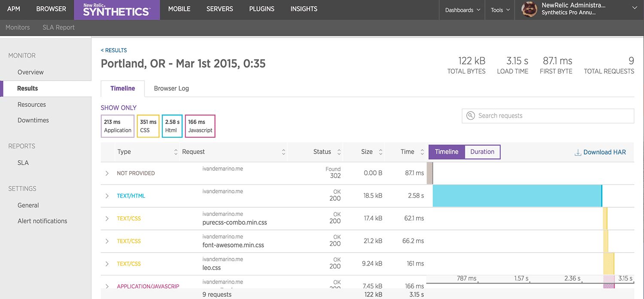Click the gray NOT PROVIDED timeline bar

coord(430,173)
